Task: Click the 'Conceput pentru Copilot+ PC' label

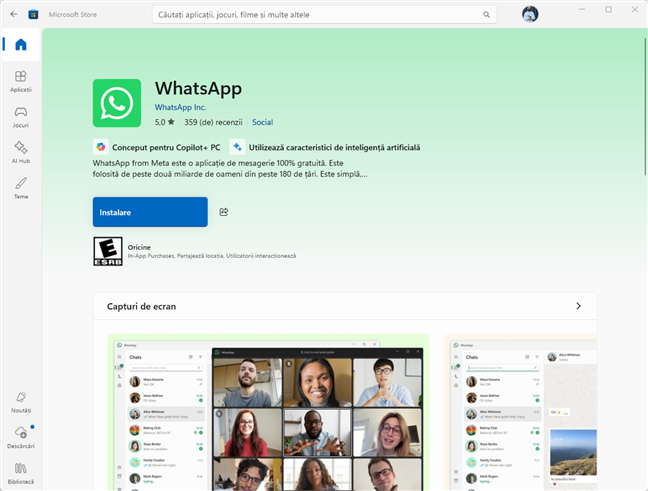Action: coord(166,147)
